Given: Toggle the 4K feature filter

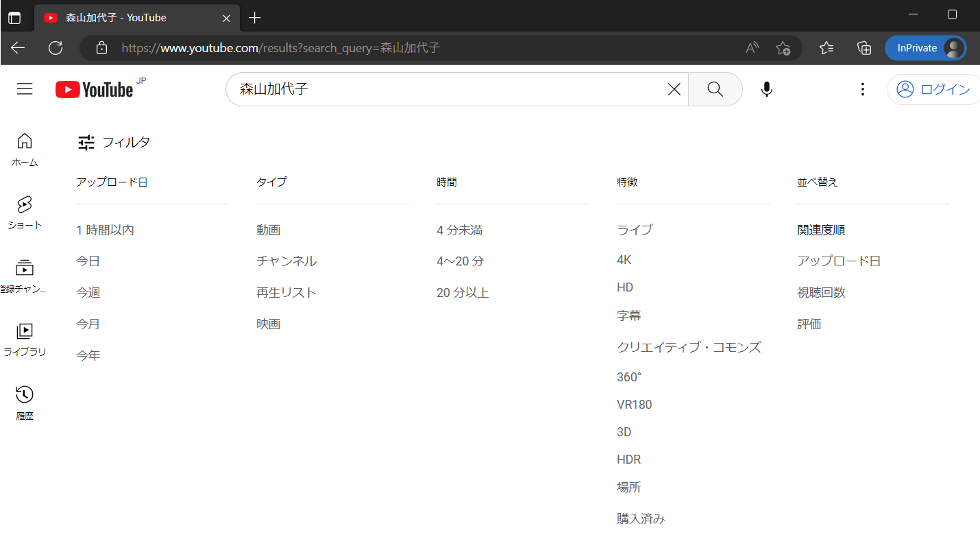Looking at the screenshot, I should 624,260.
